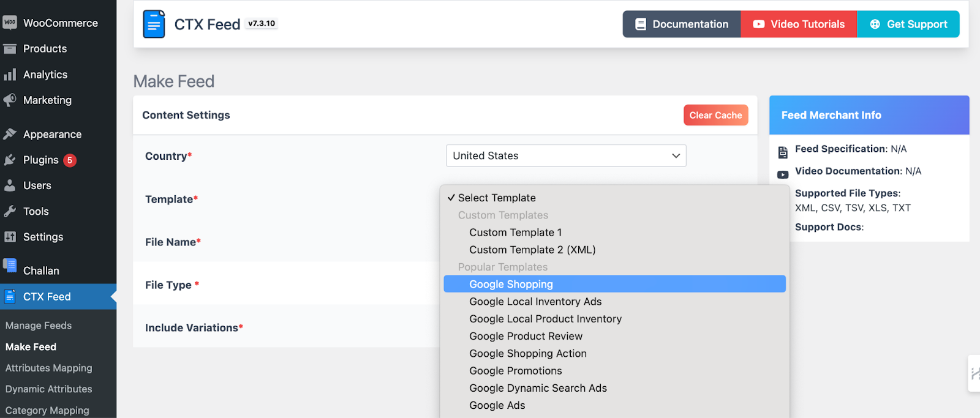The width and height of the screenshot is (980, 418).
Task: Click the Marketing megaphone icon
Action: pos(10,100)
